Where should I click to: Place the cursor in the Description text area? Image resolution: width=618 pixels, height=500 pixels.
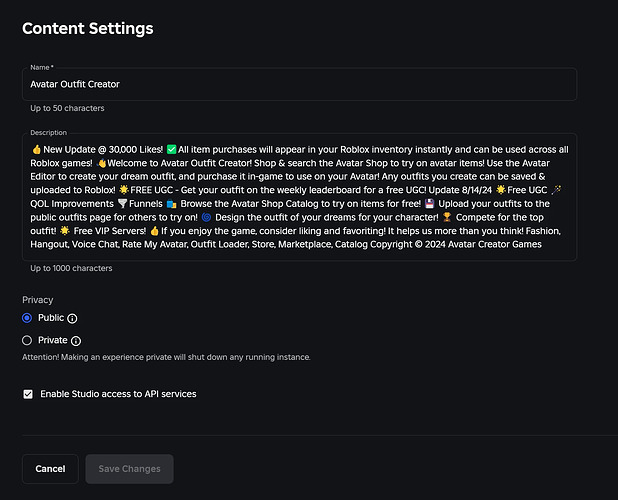[x=300, y=197]
